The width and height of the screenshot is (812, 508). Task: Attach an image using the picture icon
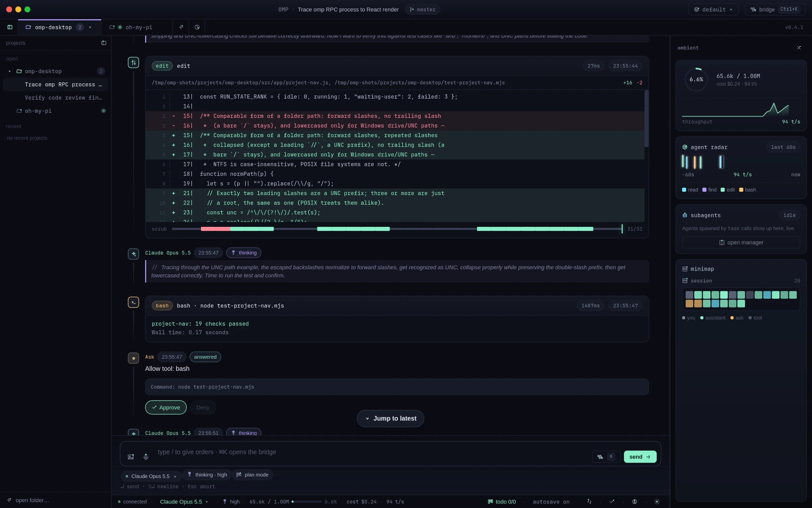point(131,457)
